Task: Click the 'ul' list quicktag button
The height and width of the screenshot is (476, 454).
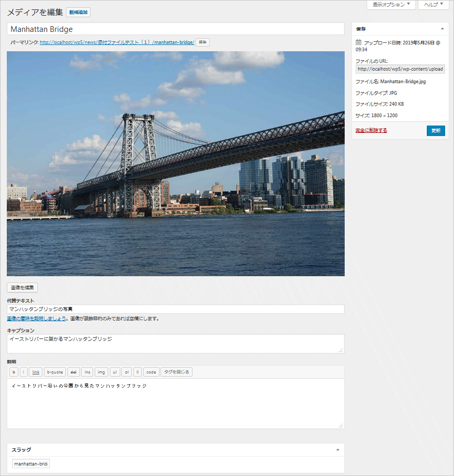Action: (115, 372)
